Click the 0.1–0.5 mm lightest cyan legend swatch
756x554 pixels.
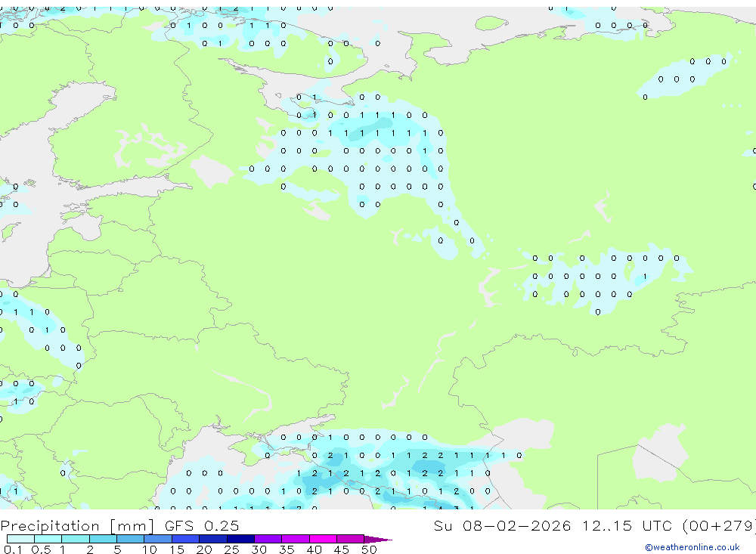(20, 539)
